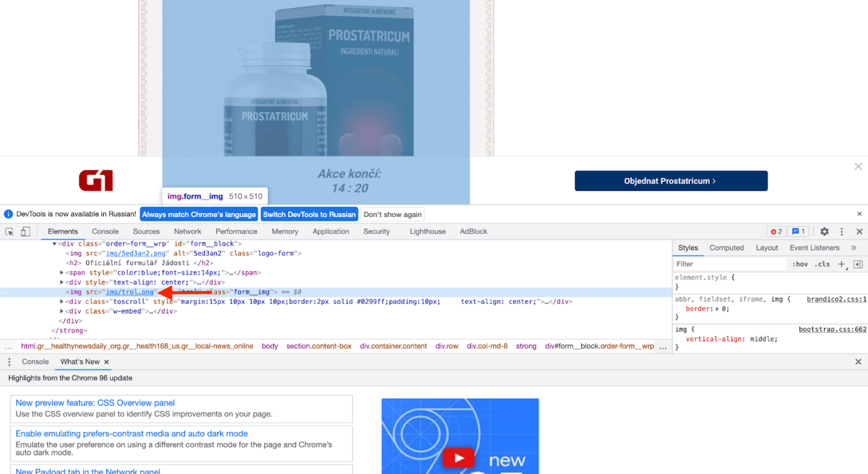Expand the border shorthand property arrow
This screenshot has height=474, width=868.
pos(717,309)
